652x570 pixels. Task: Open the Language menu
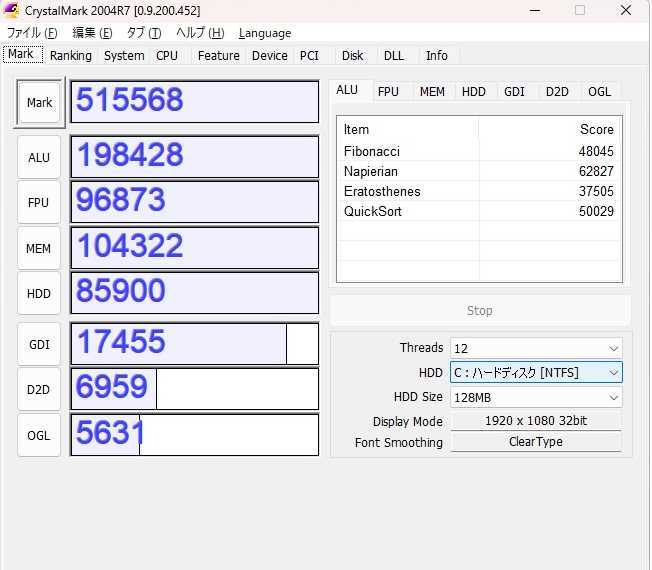pos(265,33)
